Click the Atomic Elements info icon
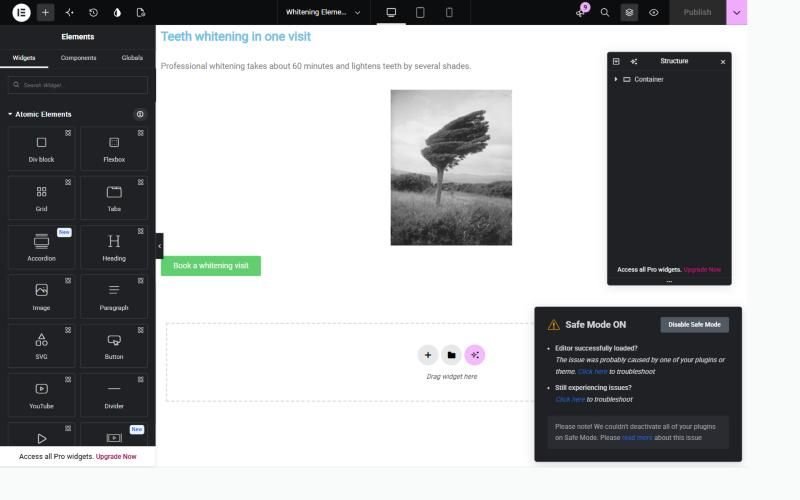800x500 pixels. click(x=140, y=114)
